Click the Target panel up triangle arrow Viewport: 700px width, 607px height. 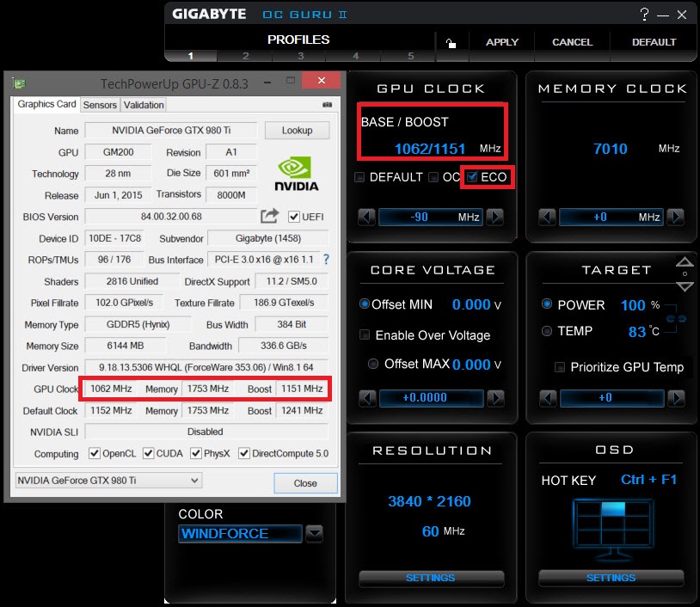[685, 261]
